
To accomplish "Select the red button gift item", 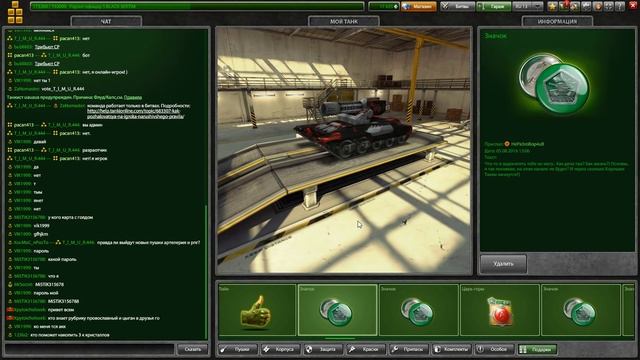I will 500,310.
